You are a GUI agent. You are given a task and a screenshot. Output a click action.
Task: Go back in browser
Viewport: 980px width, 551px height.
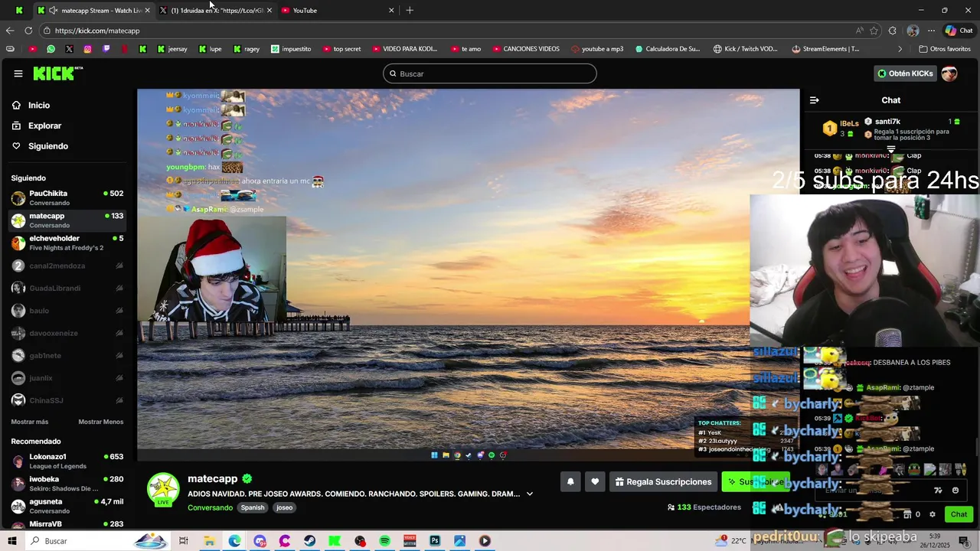[x=10, y=31]
